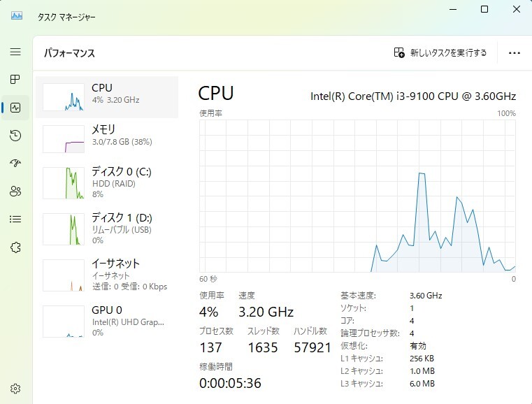Open App history sidebar icon
This screenshot has width=532, height=404.
point(15,136)
